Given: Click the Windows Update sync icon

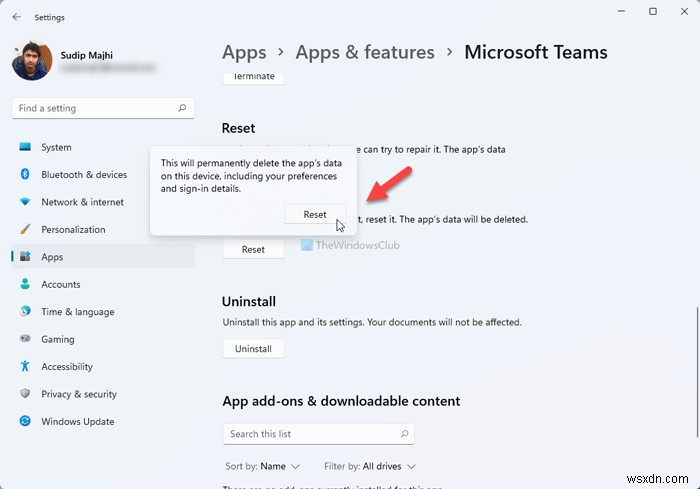Looking at the screenshot, I should (25, 421).
